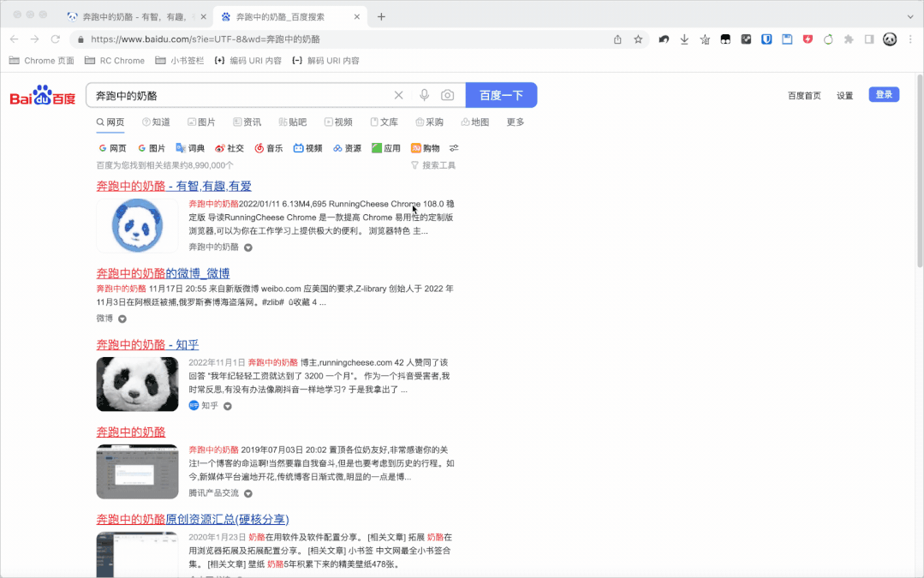This screenshot has width=924, height=578.
Task: Bookmark page with the star icon
Action: (638, 39)
